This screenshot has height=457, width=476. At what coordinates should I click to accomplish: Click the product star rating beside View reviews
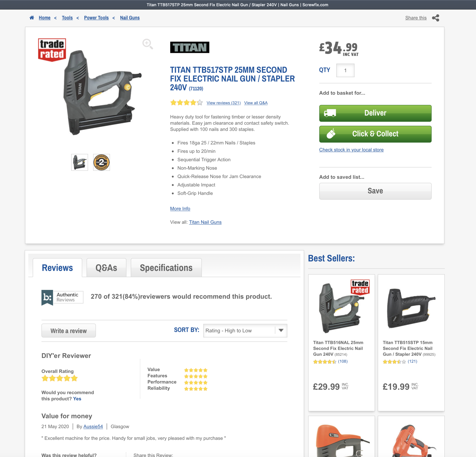tap(187, 103)
